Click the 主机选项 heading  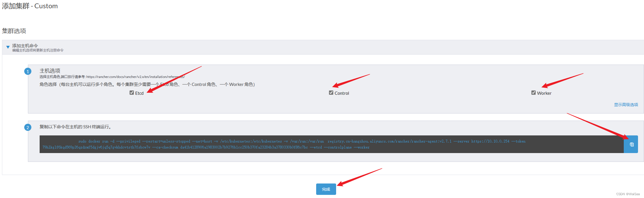[x=50, y=71]
